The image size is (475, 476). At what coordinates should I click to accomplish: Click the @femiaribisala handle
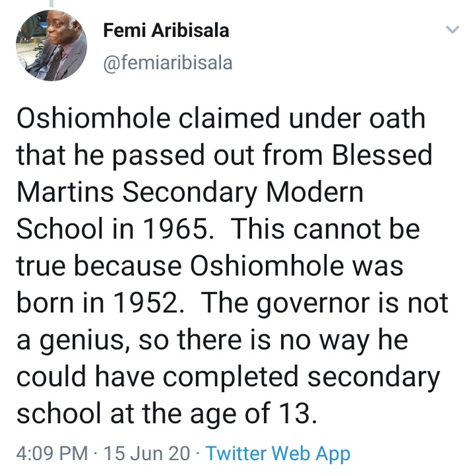pos(167,63)
